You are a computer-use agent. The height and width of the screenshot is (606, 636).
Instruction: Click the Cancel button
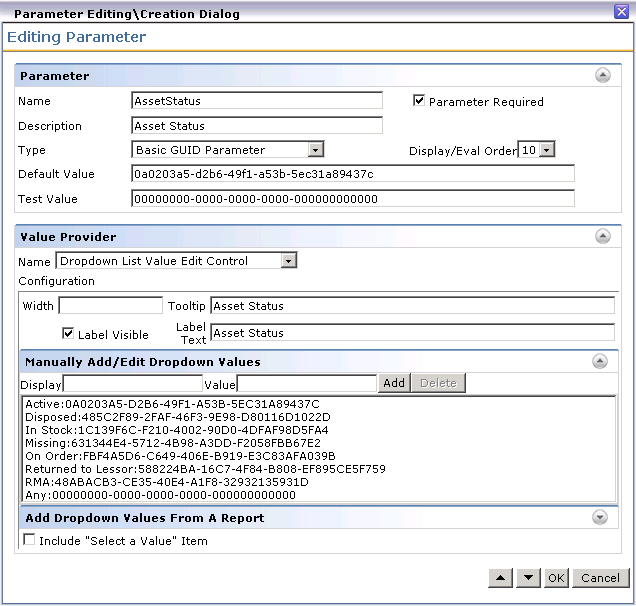[600, 578]
